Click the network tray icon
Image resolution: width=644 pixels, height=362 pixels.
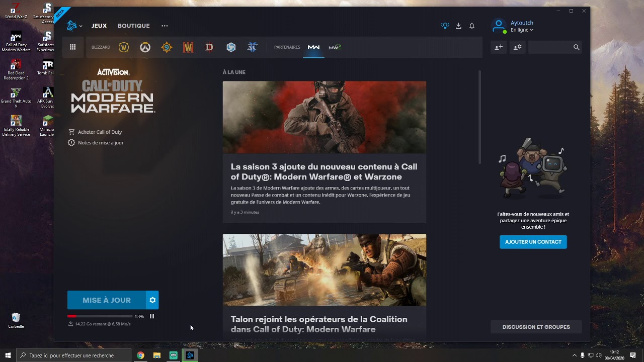pyautogui.click(x=591, y=355)
